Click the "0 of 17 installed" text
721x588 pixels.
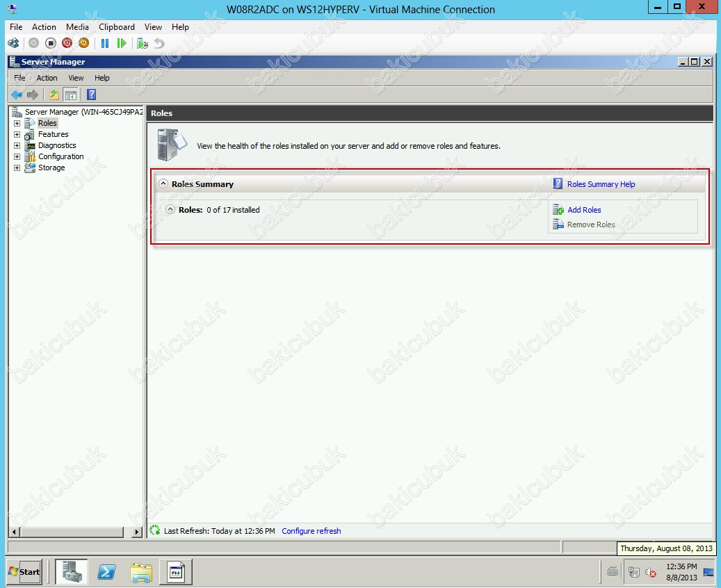click(x=233, y=210)
